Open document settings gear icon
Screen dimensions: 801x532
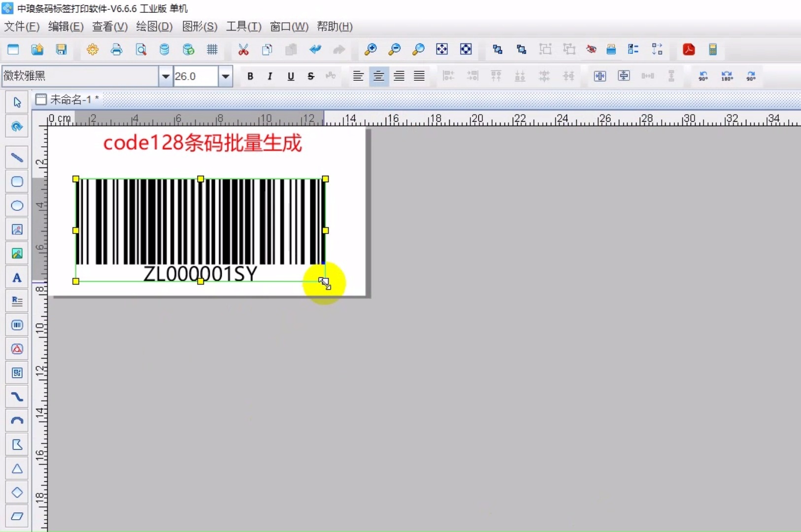(x=93, y=49)
